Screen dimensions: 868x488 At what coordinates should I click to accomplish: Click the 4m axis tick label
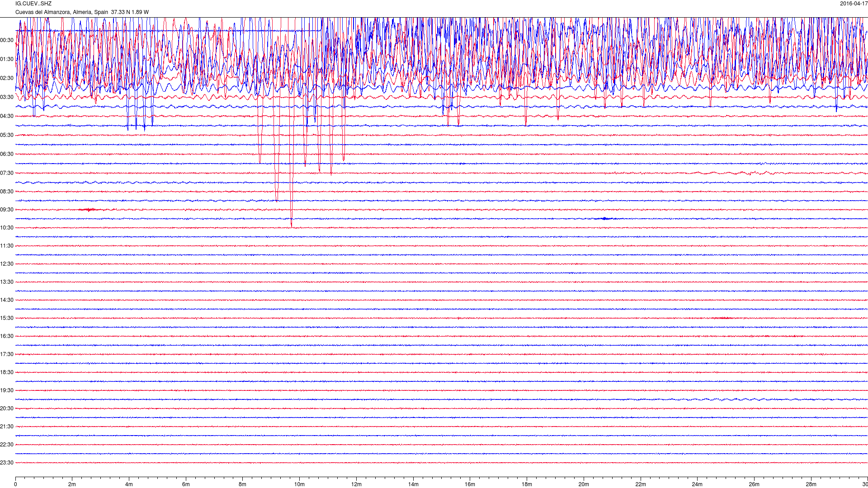tap(129, 484)
